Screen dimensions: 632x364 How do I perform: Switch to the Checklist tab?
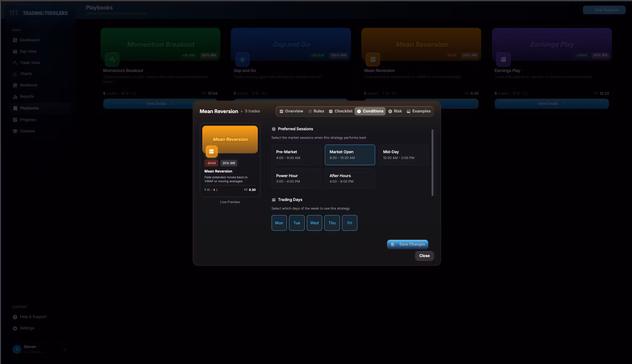click(x=341, y=111)
